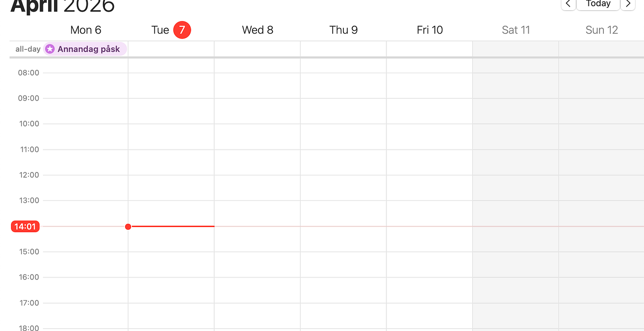Click the 12:00 time label
Viewport: 644px width, 331px height.
[x=28, y=175]
